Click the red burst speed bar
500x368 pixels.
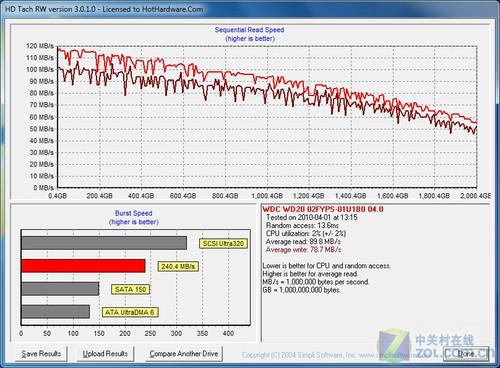(x=83, y=266)
